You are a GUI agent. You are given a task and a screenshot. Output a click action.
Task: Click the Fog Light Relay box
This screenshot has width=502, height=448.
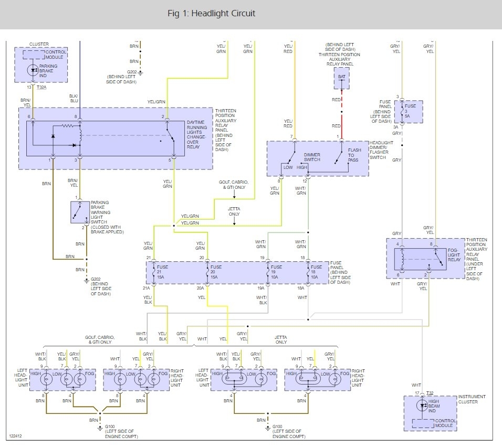[421, 259]
